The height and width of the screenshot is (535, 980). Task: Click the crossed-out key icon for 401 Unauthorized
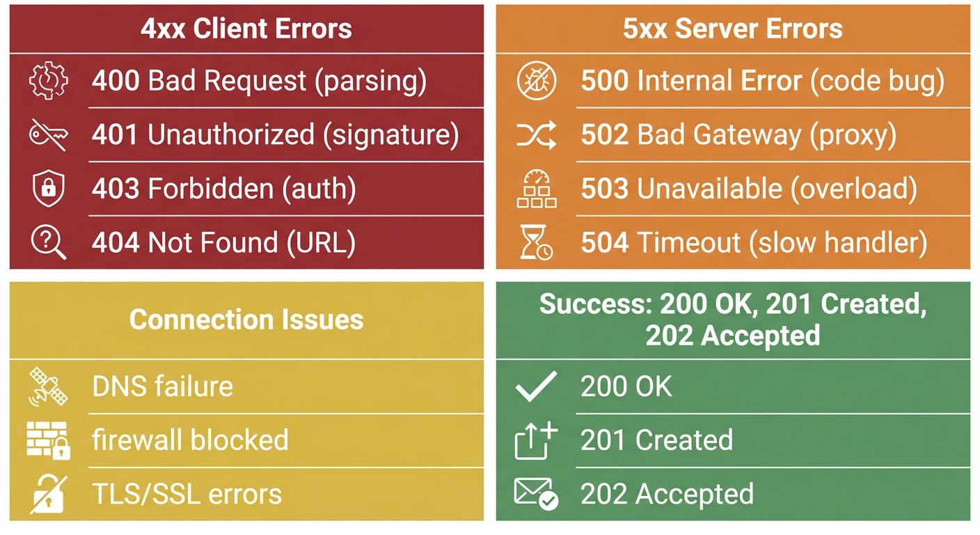(x=48, y=135)
